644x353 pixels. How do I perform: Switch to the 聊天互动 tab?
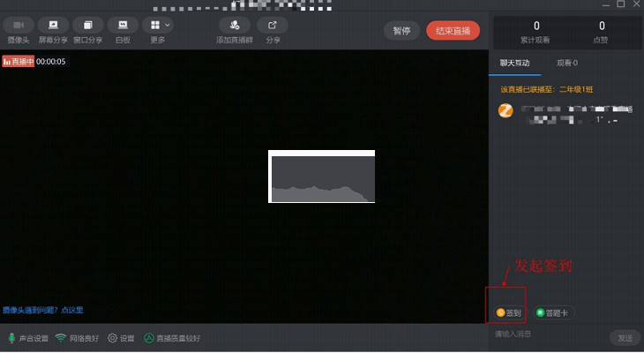[514, 63]
